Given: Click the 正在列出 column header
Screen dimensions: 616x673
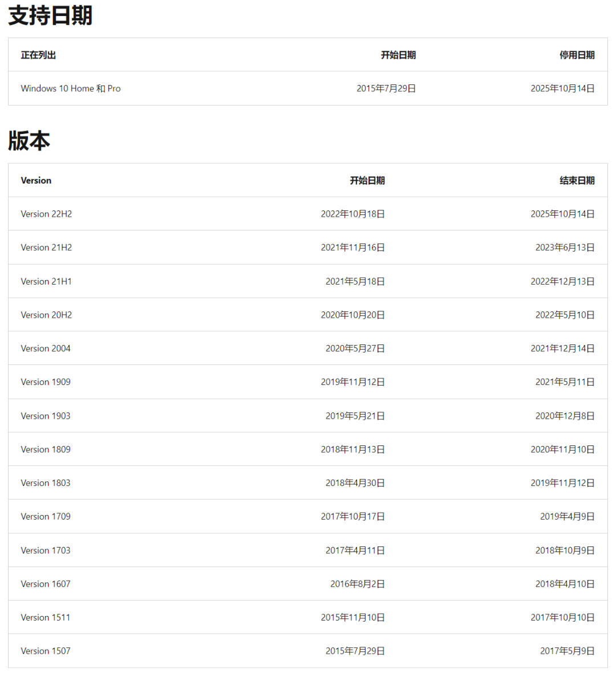Looking at the screenshot, I should [x=39, y=55].
